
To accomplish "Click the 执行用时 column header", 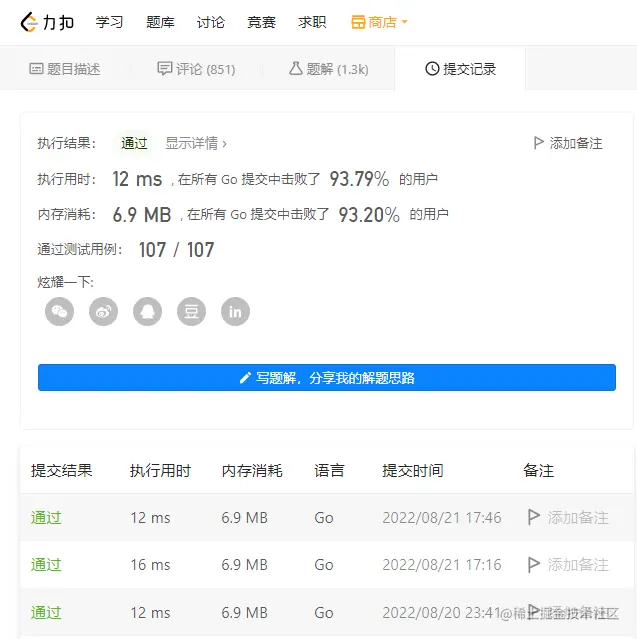I will (160, 471).
